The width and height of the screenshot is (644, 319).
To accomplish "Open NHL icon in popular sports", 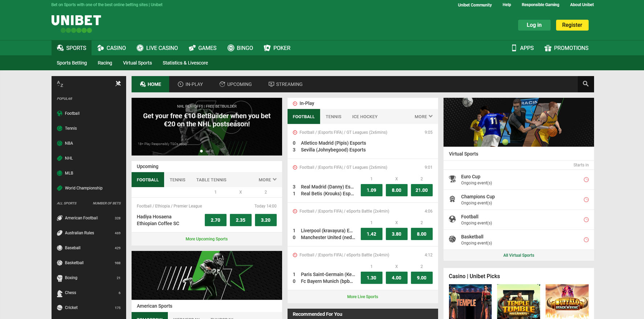I will point(60,158).
